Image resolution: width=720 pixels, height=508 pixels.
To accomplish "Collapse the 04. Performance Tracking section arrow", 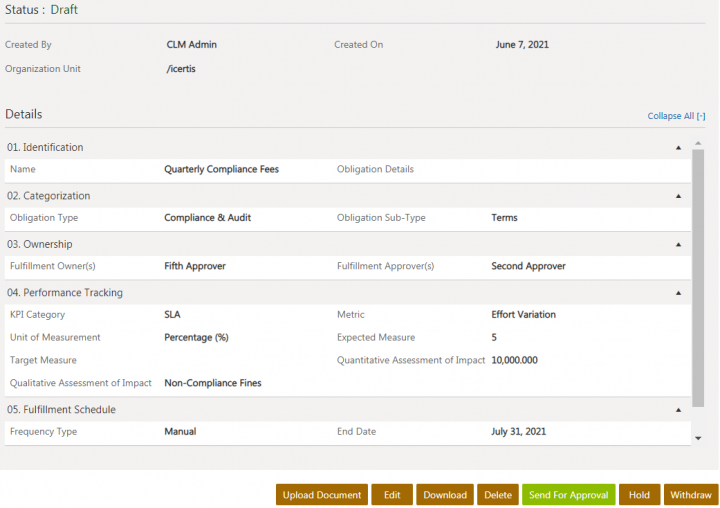I will coord(678,293).
